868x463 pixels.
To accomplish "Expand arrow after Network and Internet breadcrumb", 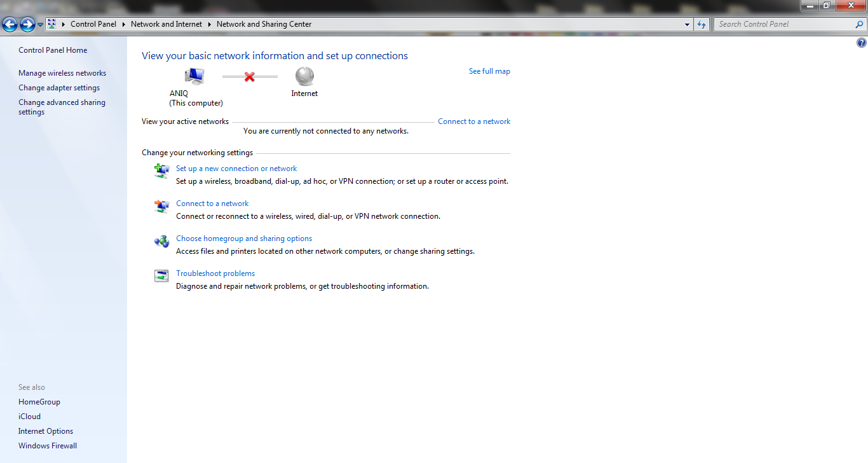I will [210, 24].
